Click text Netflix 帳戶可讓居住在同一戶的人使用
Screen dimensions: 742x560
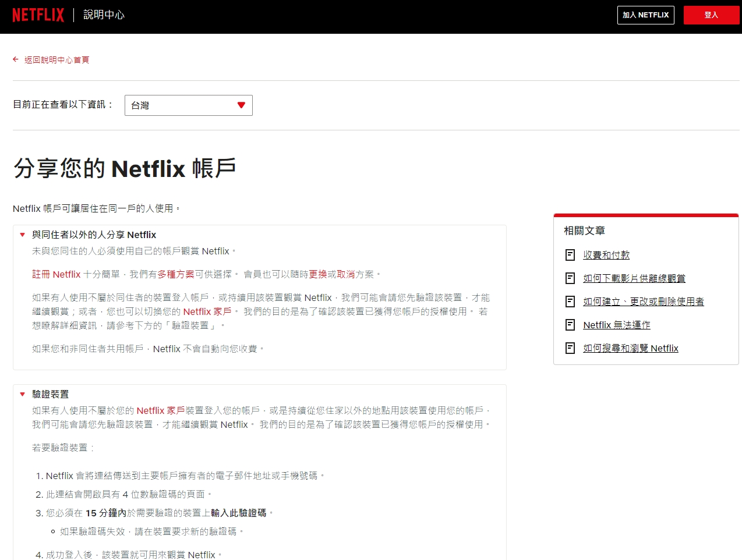(x=97, y=208)
